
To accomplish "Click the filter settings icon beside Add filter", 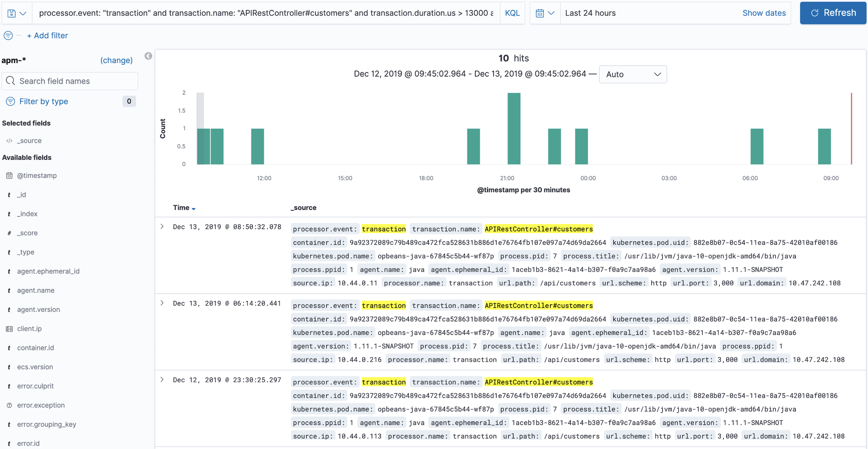I will pyautogui.click(x=8, y=35).
